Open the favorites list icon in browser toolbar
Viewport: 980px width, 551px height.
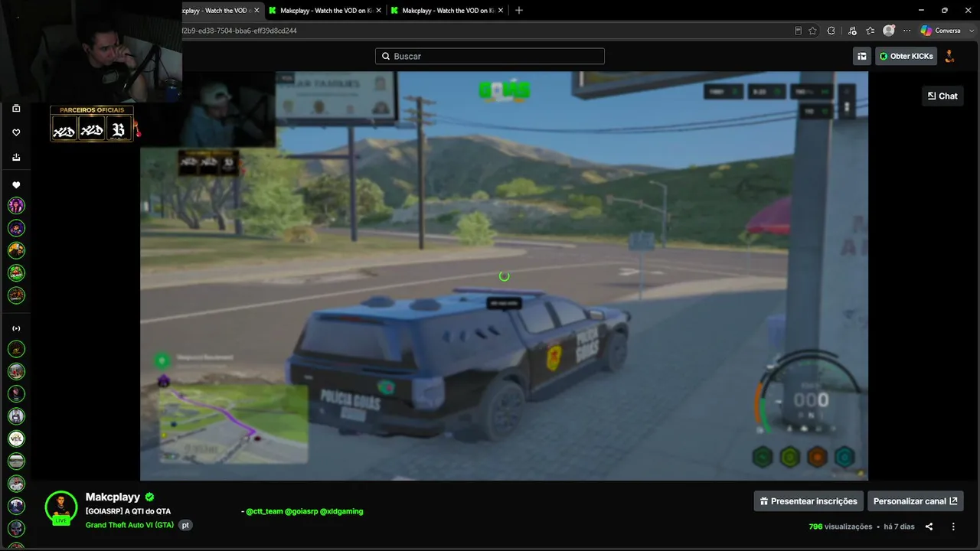(x=870, y=31)
